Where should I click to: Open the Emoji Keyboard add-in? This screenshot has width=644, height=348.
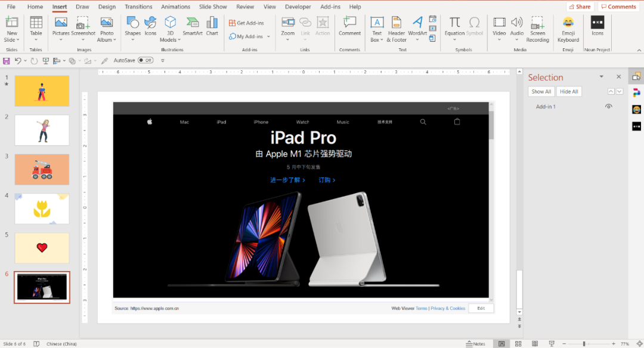pos(568,27)
